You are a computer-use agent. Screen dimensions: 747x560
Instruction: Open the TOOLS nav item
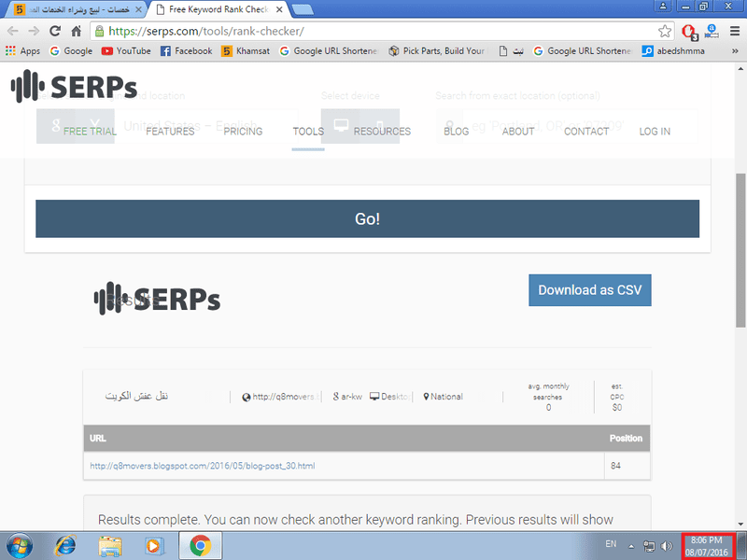[308, 132]
